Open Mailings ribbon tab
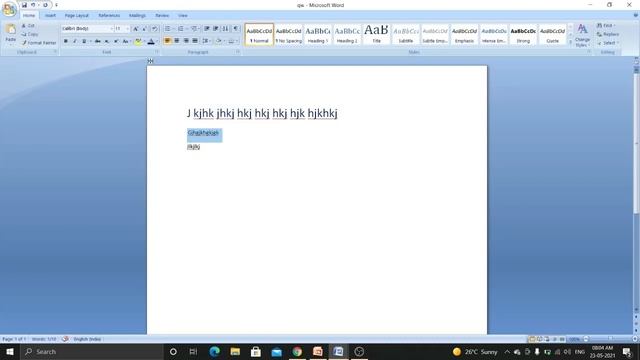This screenshot has width=640, height=360. [137, 16]
